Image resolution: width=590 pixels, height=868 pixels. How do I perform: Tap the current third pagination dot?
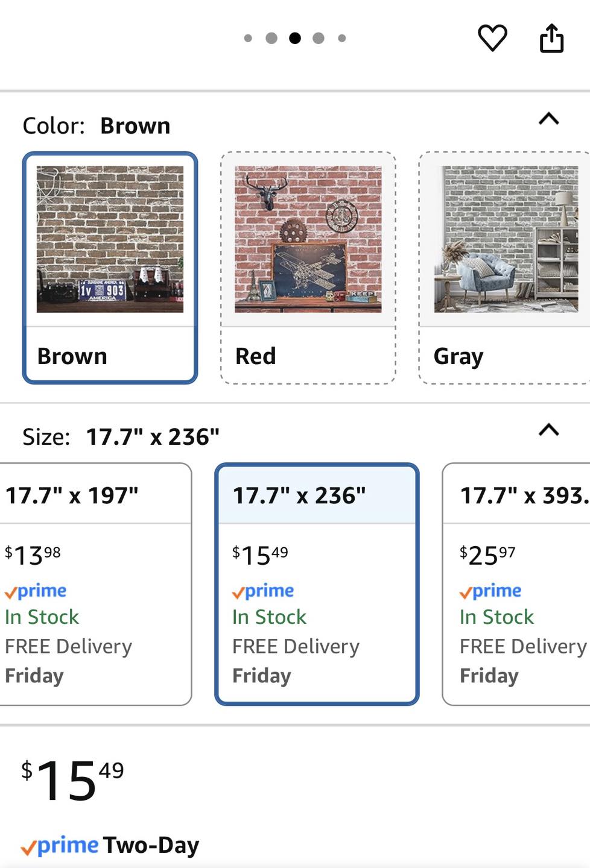tap(295, 38)
